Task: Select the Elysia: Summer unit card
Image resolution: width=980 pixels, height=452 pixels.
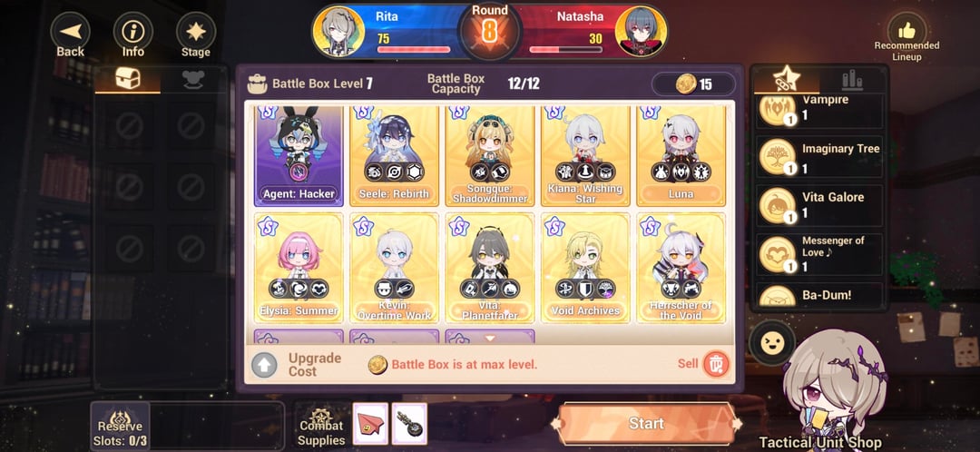Action: [x=299, y=268]
